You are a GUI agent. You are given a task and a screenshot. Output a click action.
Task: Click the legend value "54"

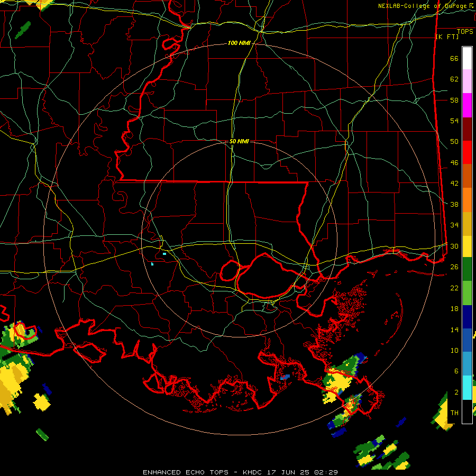click(454, 121)
